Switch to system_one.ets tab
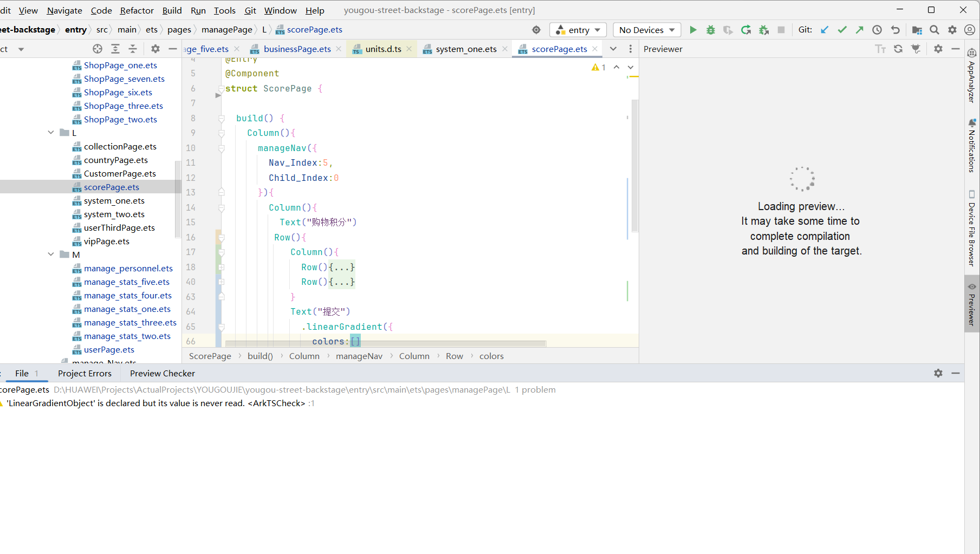The image size is (980, 554). tap(466, 49)
